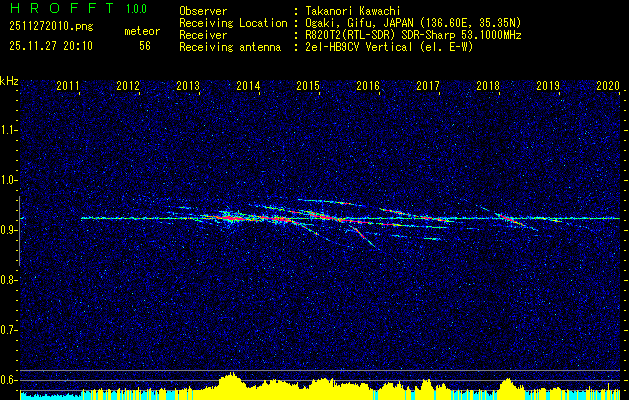Click the kHz axis unit label
Viewport: 629px width, 400px height.
click(x=9, y=81)
